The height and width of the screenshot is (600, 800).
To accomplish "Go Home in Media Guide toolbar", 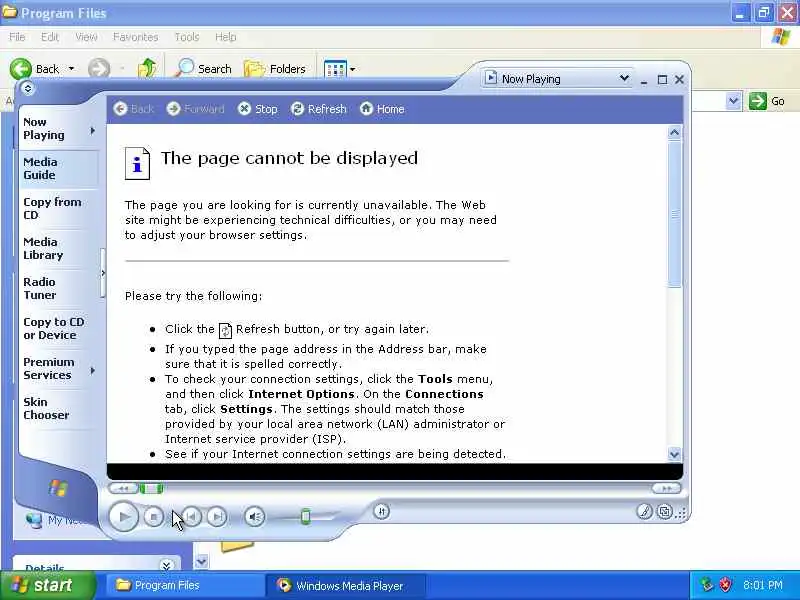I will click(x=382, y=109).
